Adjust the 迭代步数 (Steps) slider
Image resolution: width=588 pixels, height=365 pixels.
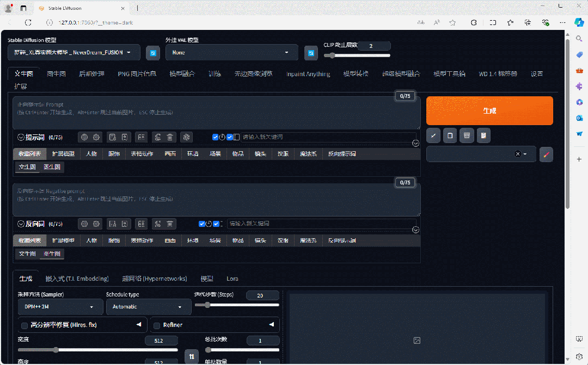click(x=237, y=305)
